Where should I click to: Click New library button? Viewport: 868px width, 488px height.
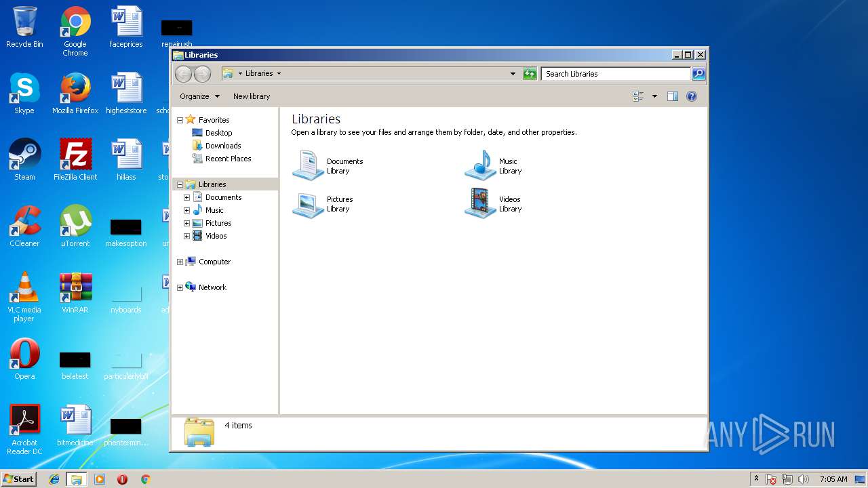coord(252,96)
